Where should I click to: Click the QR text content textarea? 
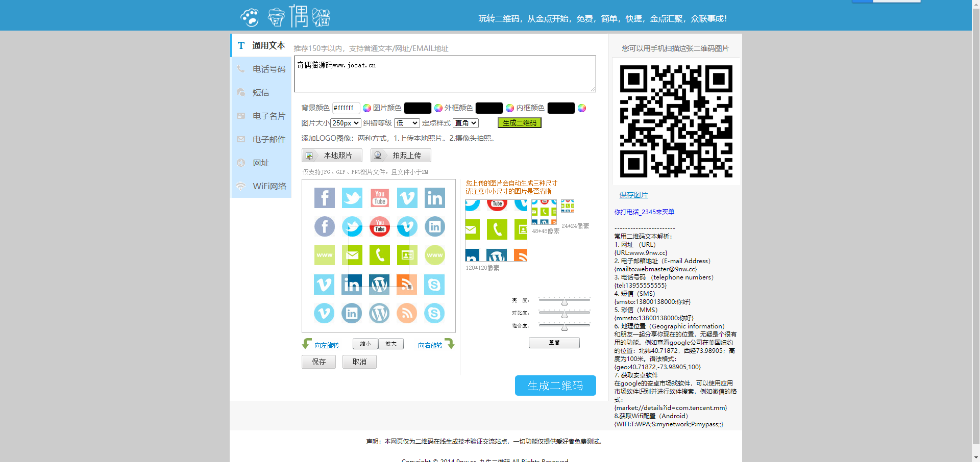click(445, 74)
